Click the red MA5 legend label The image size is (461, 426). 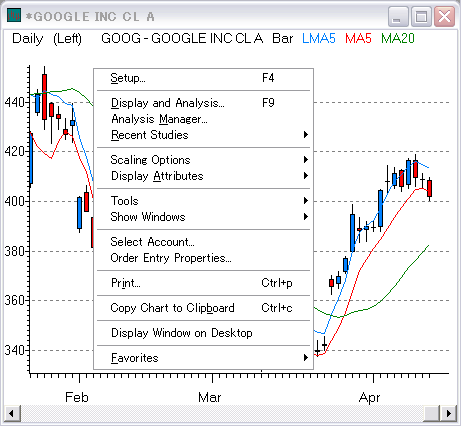358,38
